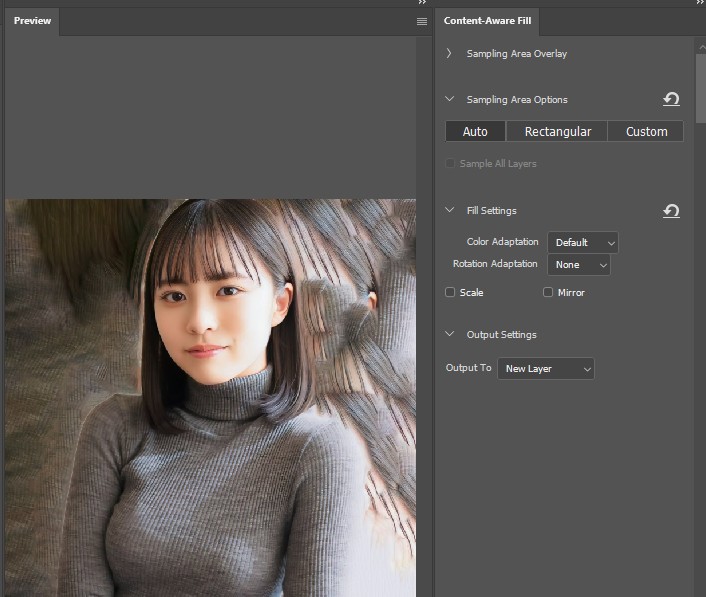Open the Output To dropdown
The width and height of the screenshot is (706, 597).
(x=546, y=369)
